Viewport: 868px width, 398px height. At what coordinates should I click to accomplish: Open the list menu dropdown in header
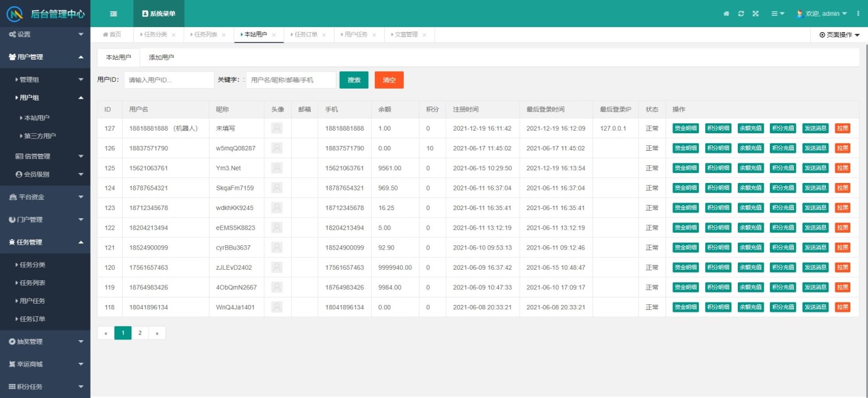point(777,13)
